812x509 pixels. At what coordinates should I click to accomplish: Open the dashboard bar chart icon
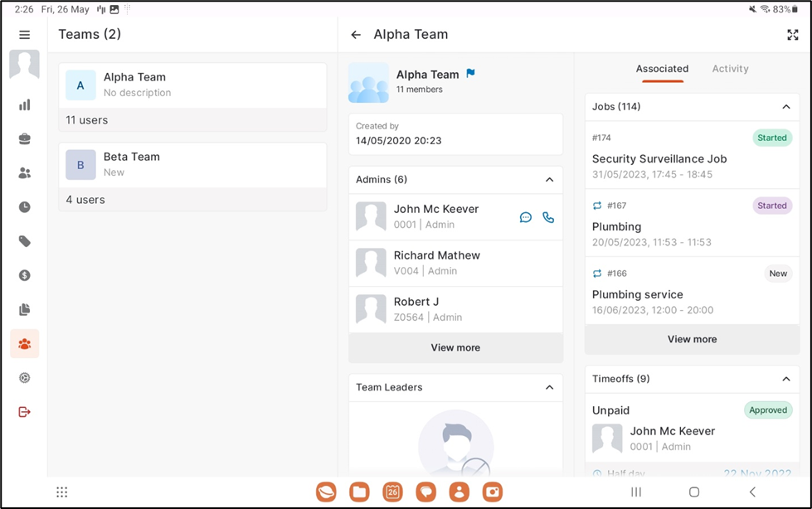(x=25, y=105)
